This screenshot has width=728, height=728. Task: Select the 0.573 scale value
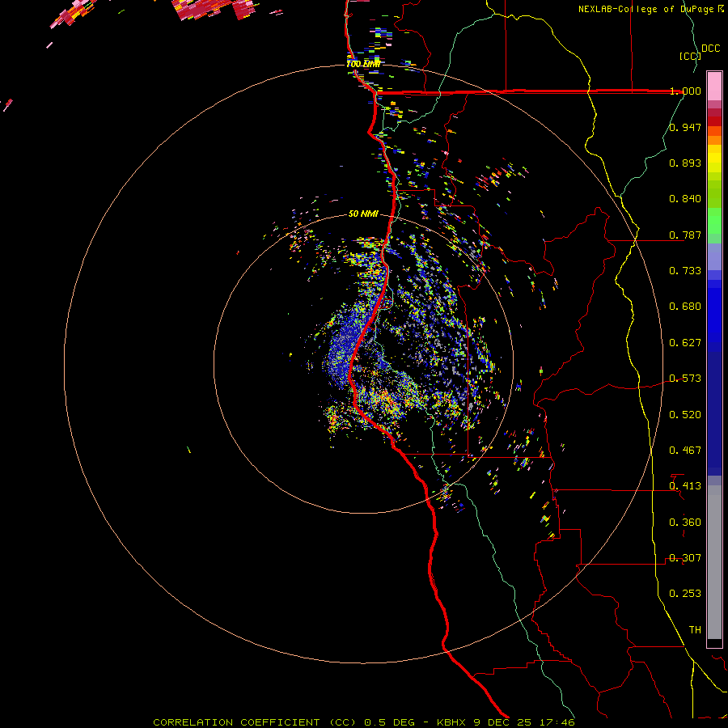point(685,379)
